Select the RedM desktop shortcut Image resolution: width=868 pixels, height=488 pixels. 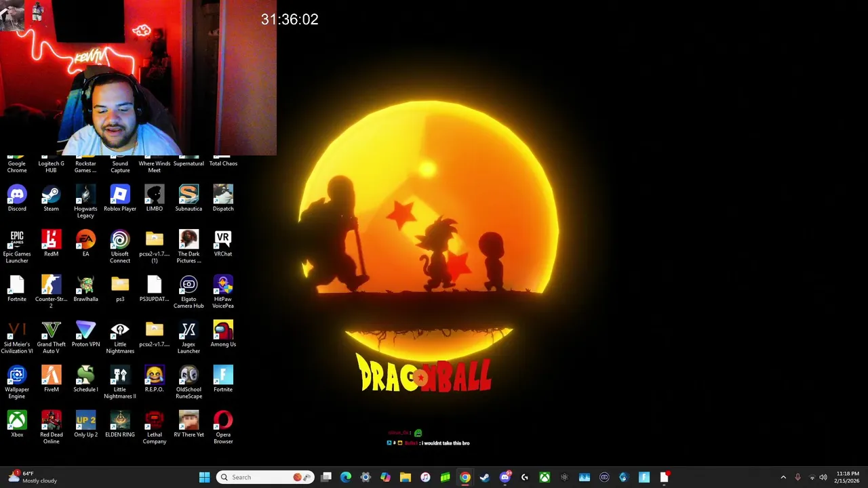(51, 243)
